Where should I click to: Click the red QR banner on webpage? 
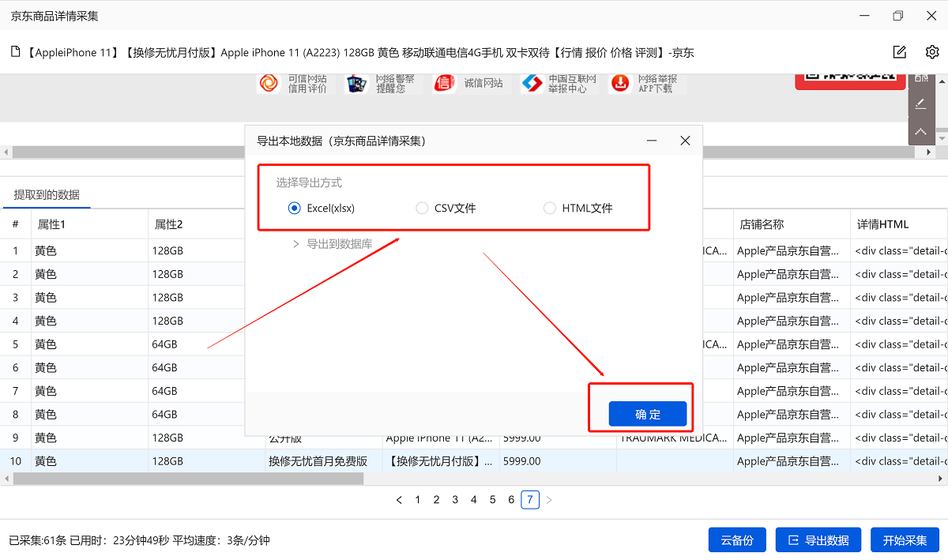[850, 81]
